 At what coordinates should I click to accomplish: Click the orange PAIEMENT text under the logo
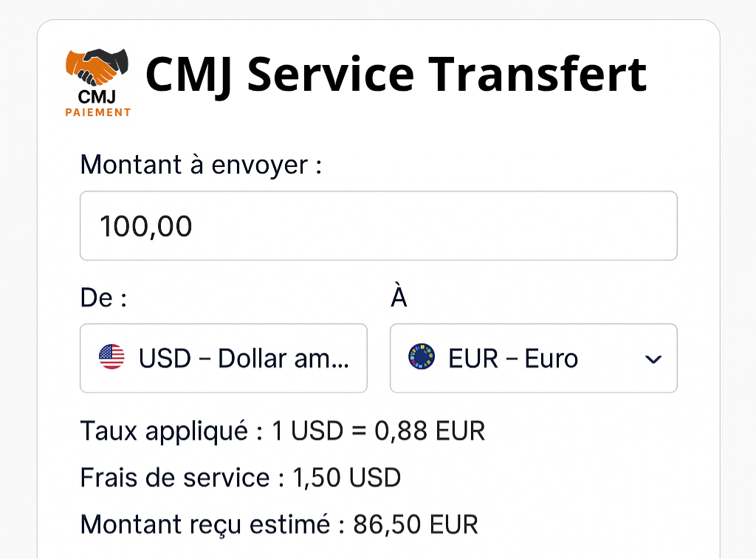(x=97, y=112)
